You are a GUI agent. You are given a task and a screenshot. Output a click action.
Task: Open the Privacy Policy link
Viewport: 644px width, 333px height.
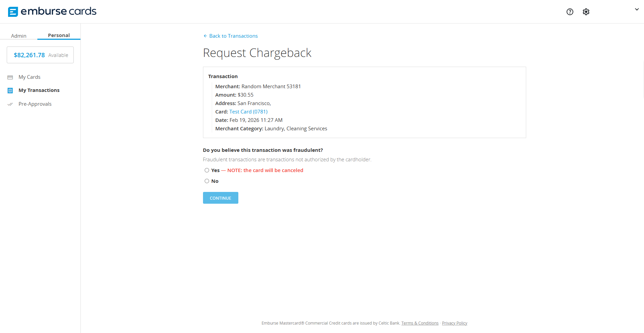click(x=454, y=323)
